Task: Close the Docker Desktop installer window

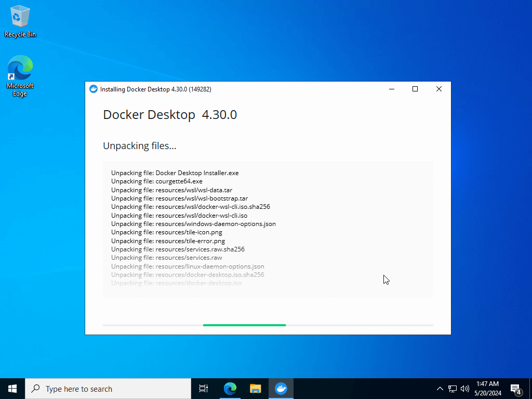Action: [438, 89]
